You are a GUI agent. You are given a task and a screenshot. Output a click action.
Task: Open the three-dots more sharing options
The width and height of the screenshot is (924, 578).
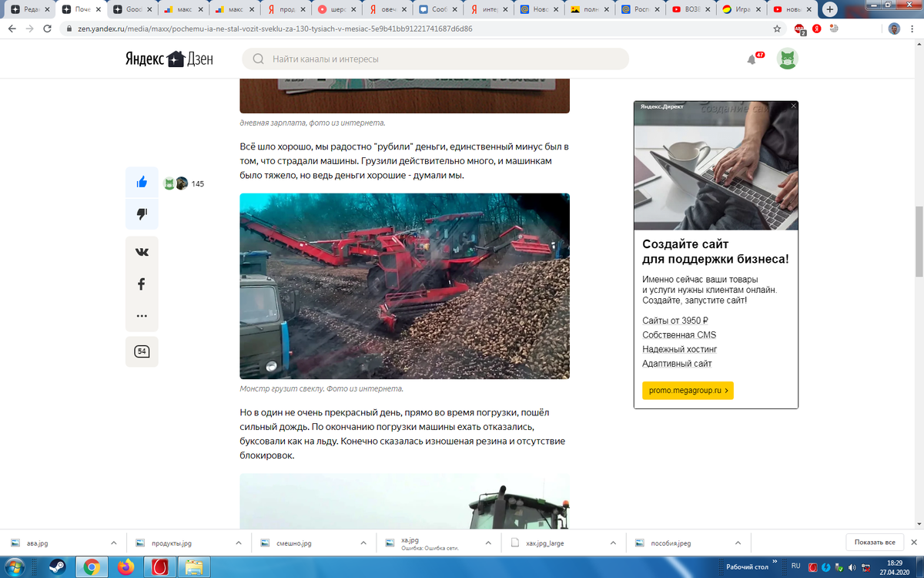click(142, 315)
